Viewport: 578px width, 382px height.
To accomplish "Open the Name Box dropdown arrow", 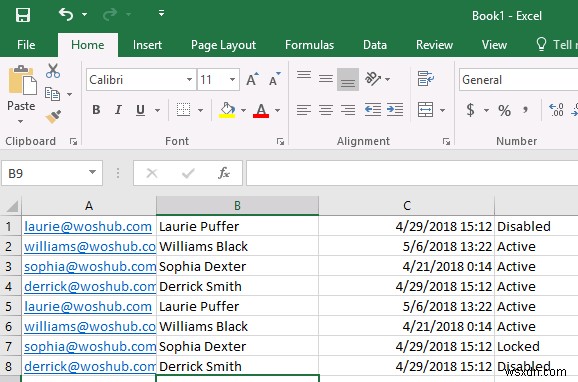I will pos(93,172).
